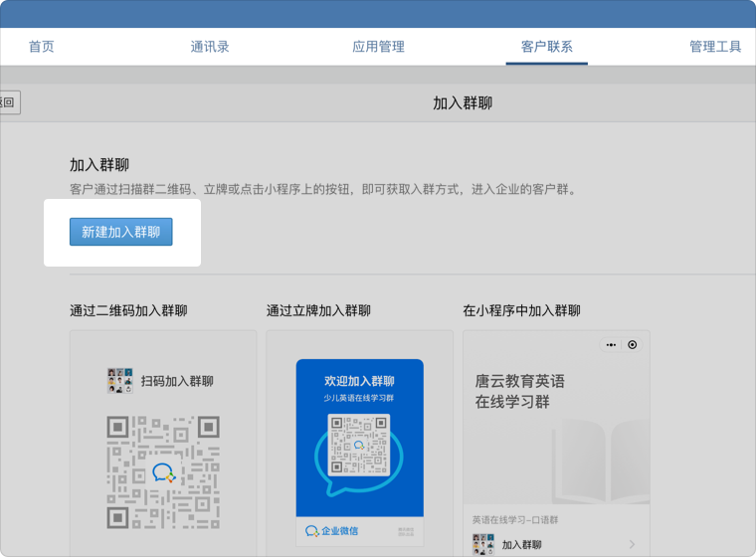
Task: Select the 客户联系 tab
Action: pyautogui.click(x=547, y=47)
